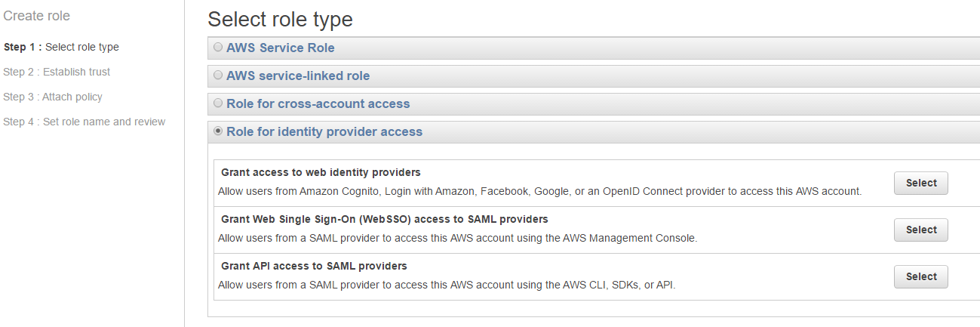This screenshot has height=327, width=980.
Task: Click the Grant access to web identity providers title
Action: (x=321, y=172)
